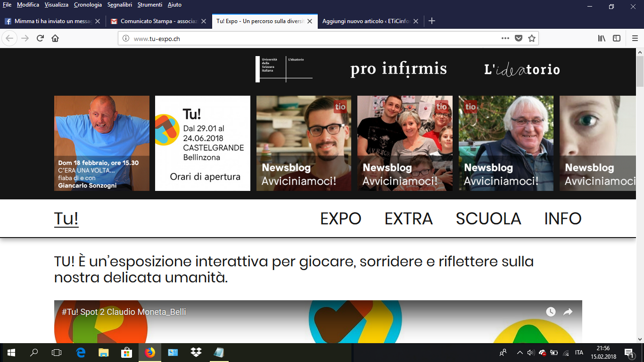Open the EXTRA navigation item

click(409, 219)
